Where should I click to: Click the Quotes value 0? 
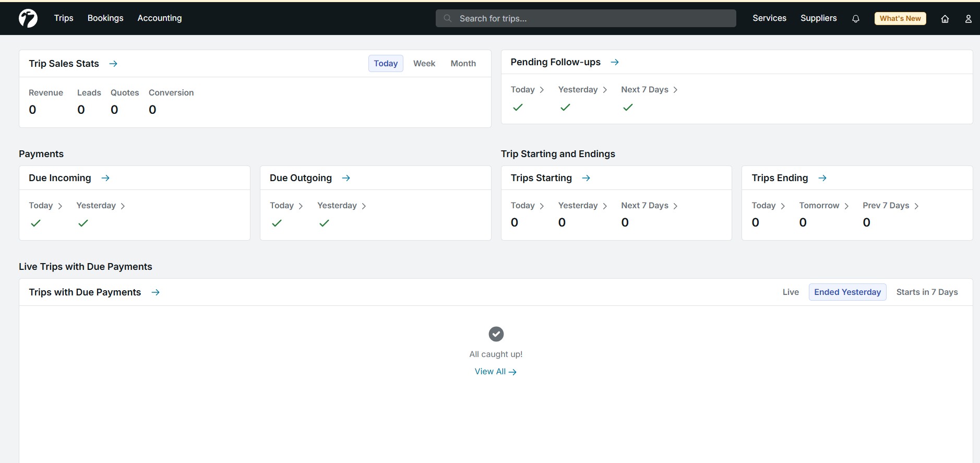click(114, 110)
